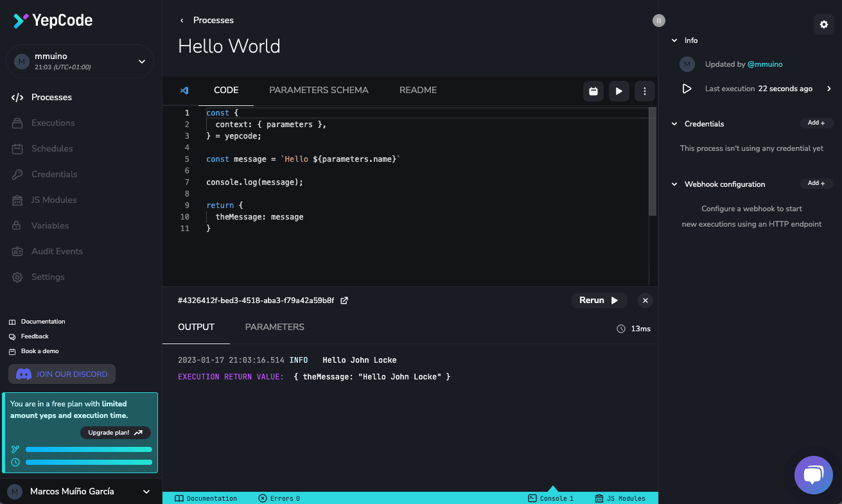
Task: Click code line 5 const message
Action: pos(303,159)
